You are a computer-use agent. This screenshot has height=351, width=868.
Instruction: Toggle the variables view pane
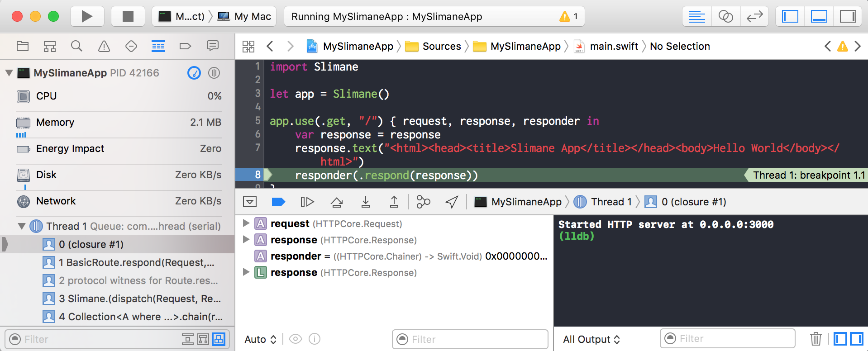point(840,338)
